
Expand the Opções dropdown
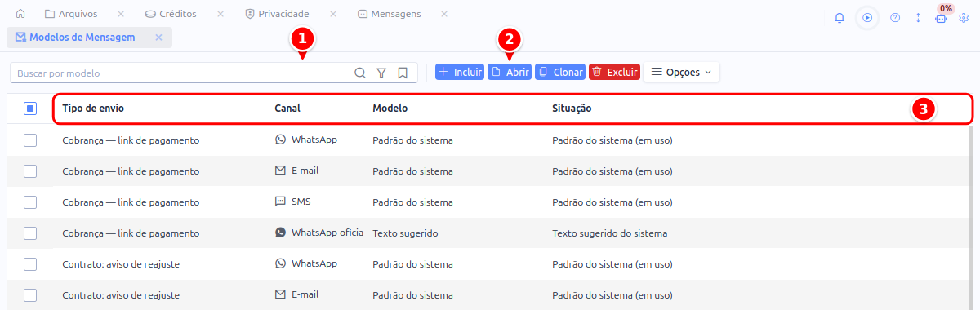tap(681, 72)
